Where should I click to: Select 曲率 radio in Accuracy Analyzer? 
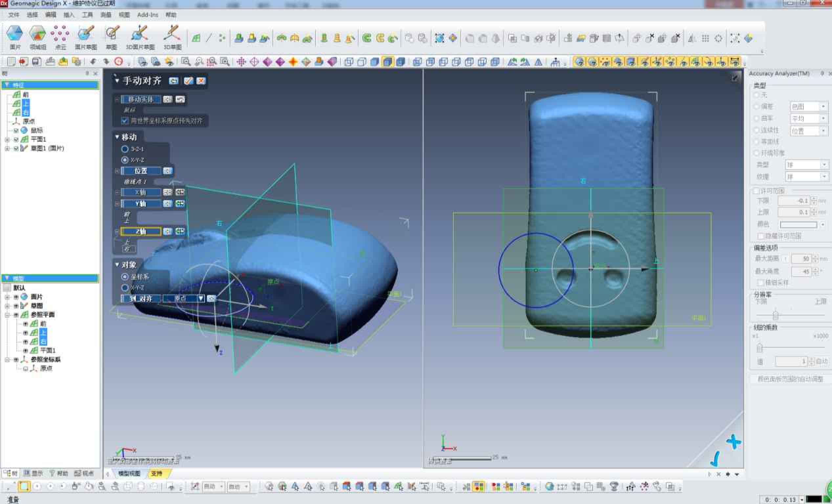tap(757, 118)
